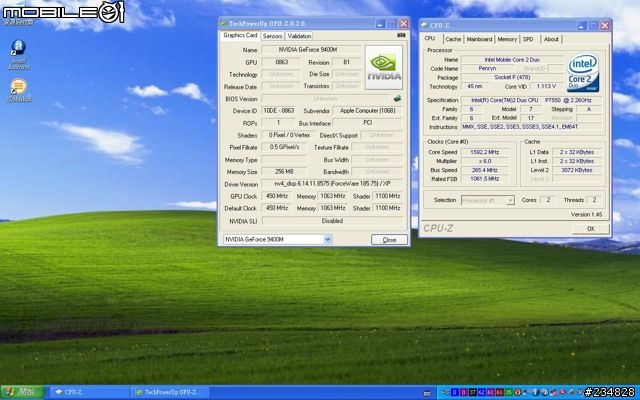This screenshot has width=640, height=400.
Task: Open the SPD tab in CPU-Z
Action: tap(528, 40)
